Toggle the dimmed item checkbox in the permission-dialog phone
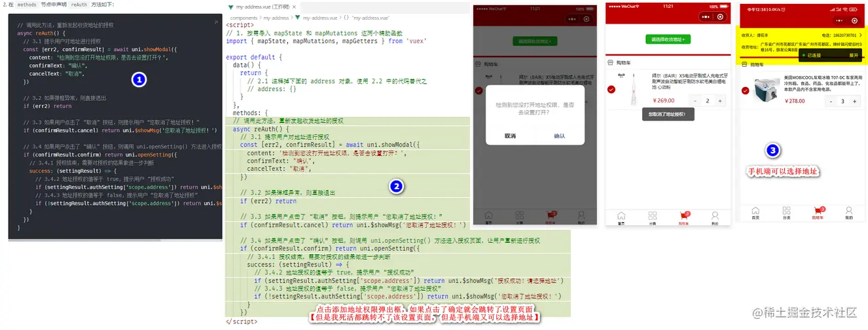Viewport: 868px width, 330px height. [x=479, y=90]
